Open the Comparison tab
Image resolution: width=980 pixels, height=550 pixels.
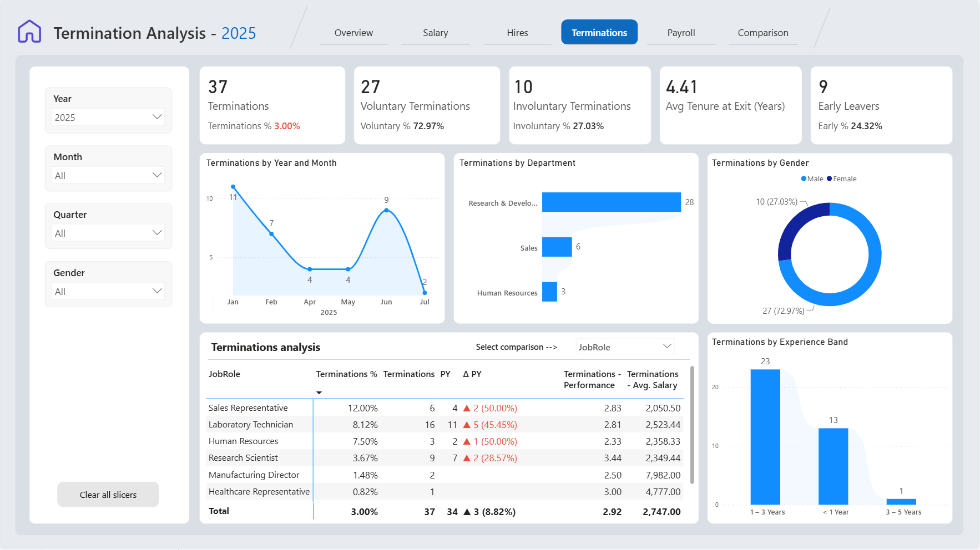click(x=763, y=33)
